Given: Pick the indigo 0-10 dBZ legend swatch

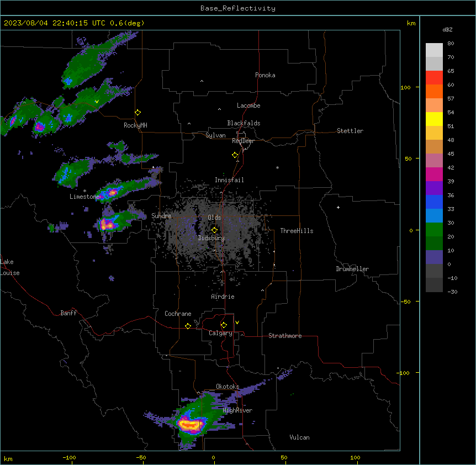Looking at the screenshot, I should (434, 257).
